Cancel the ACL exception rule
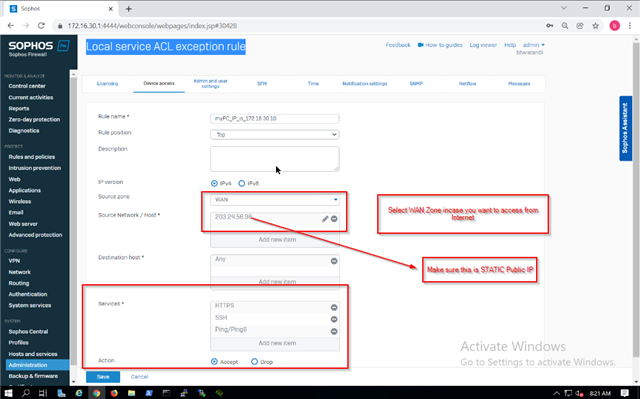640x399 pixels. click(139, 377)
